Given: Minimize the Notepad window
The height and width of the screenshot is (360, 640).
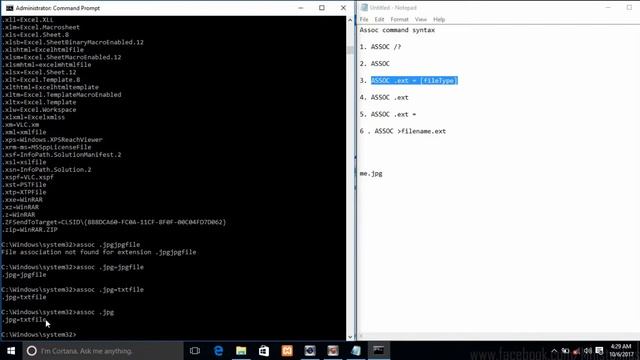Looking at the screenshot, I should click(x=608, y=7).
